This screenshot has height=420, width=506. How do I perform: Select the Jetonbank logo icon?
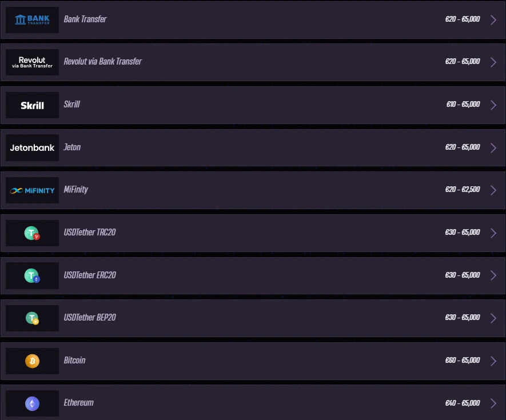(32, 147)
